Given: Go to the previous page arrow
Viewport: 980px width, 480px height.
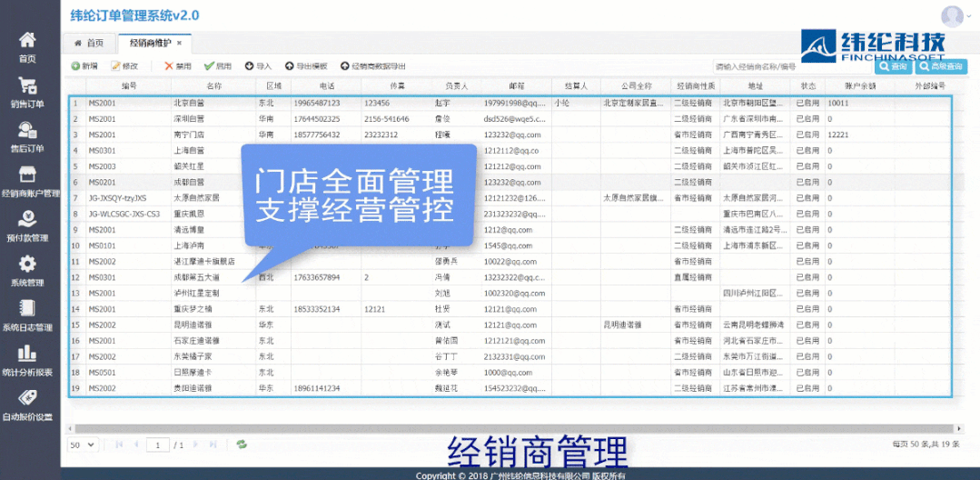Looking at the screenshot, I should (x=135, y=445).
